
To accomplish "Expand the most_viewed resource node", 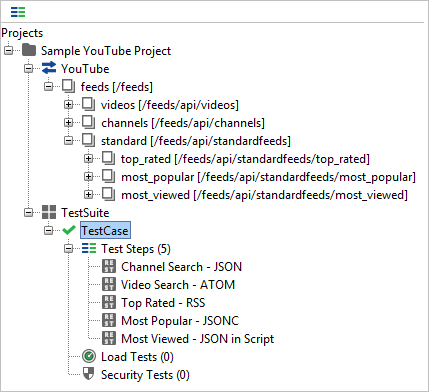I will [x=88, y=195].
